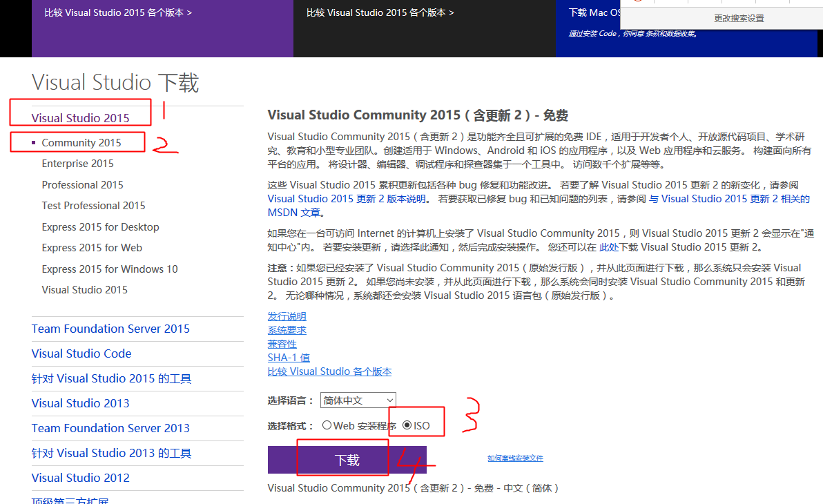Open Team Foundation Server 2015 page

(110, 329)
